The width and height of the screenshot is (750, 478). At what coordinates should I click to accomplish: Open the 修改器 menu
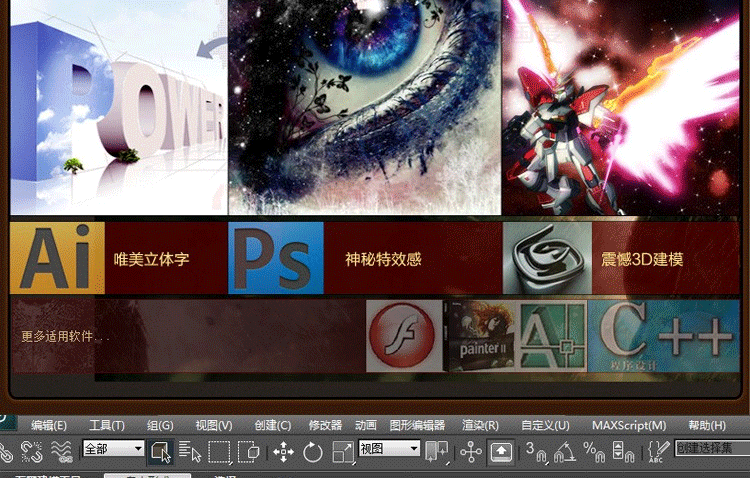point(325,425)
